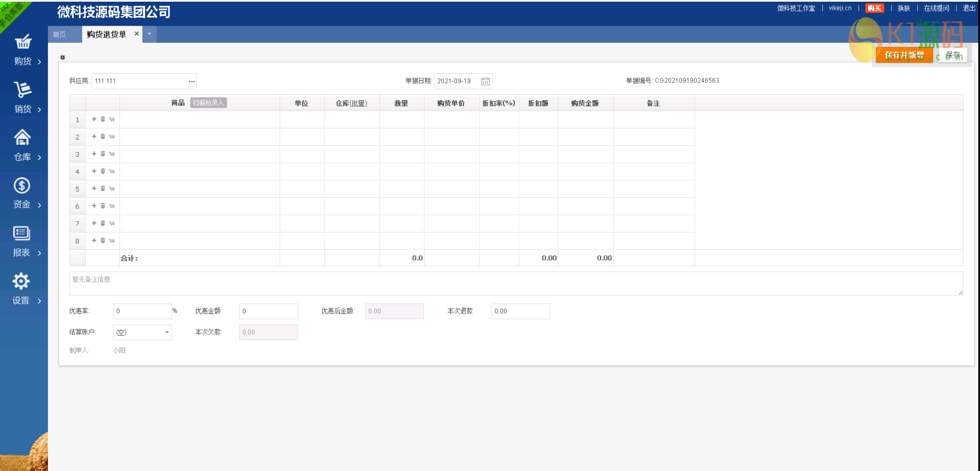Viewport: 980px width, 471px height.
Task: Expand the 结算账户 dropdown
Action: click(167, 332)
